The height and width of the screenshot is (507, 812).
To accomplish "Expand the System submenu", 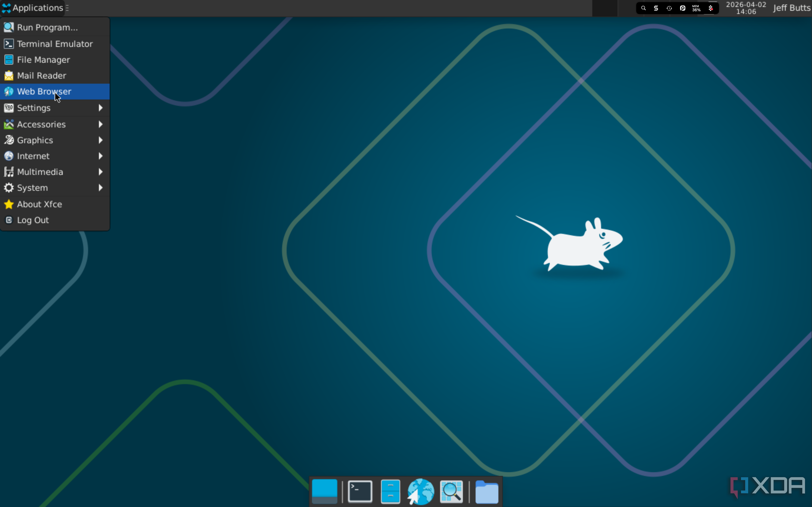I will [55, 188].
